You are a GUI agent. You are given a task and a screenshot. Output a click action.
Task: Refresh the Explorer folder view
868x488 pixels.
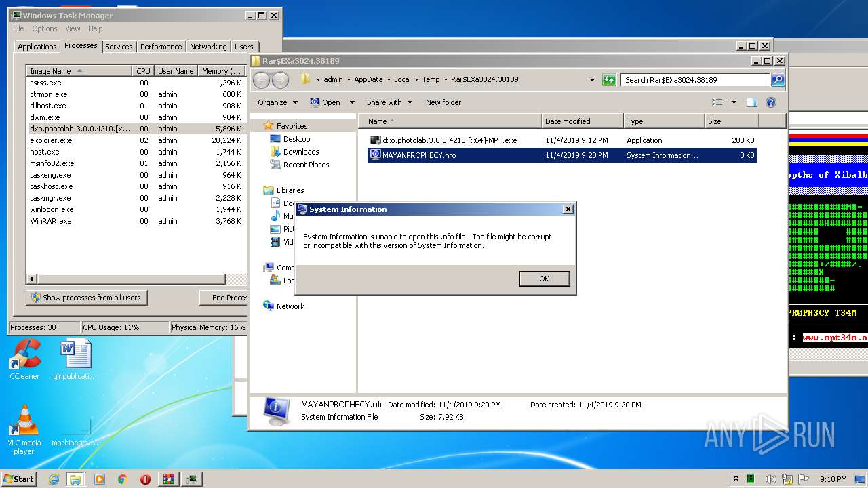(608, 80)
